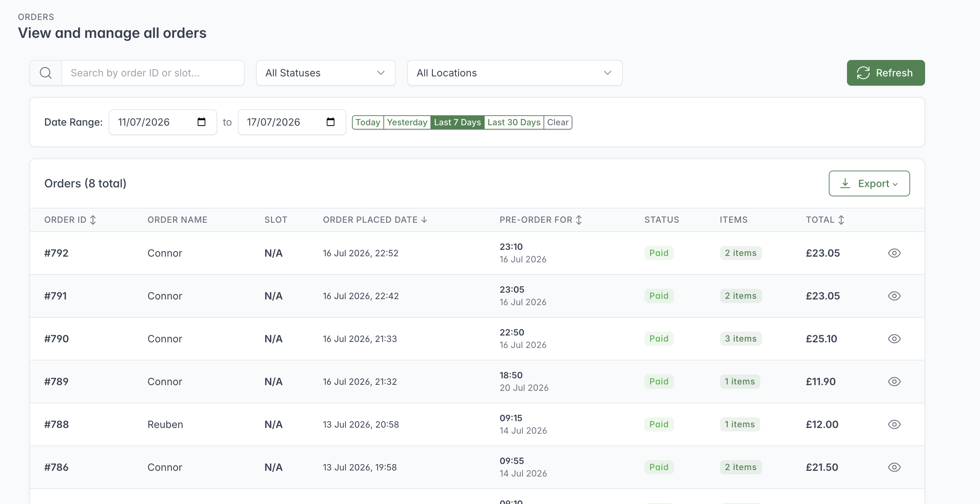
Task: Click placed date 13 Jul 2026, 20:58
Action: 361,424
